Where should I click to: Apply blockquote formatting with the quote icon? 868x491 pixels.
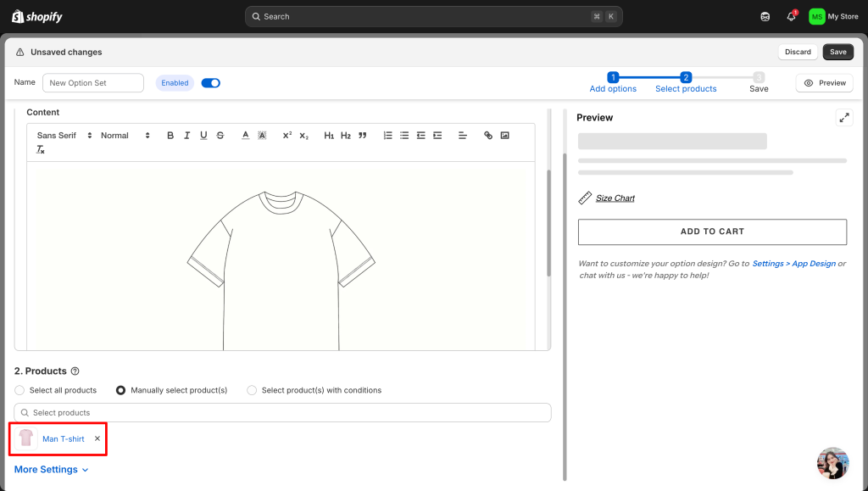click(363, 136)
